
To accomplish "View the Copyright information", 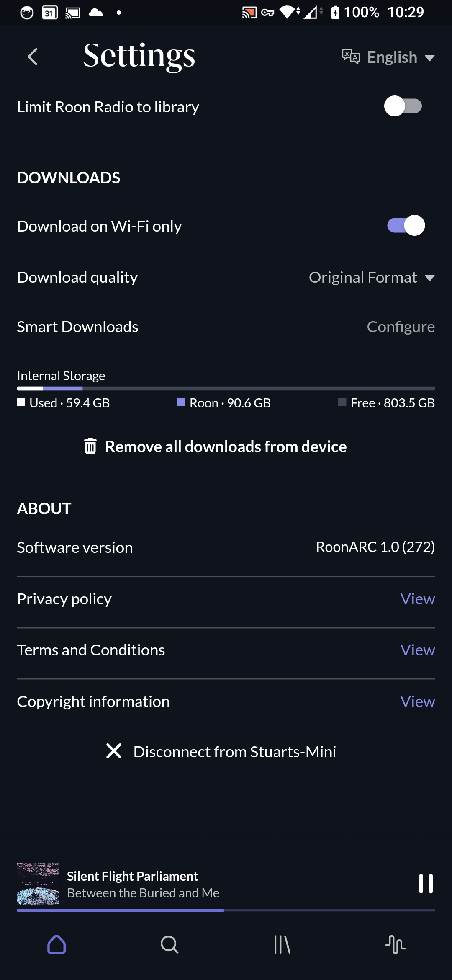I will point(418,701).
